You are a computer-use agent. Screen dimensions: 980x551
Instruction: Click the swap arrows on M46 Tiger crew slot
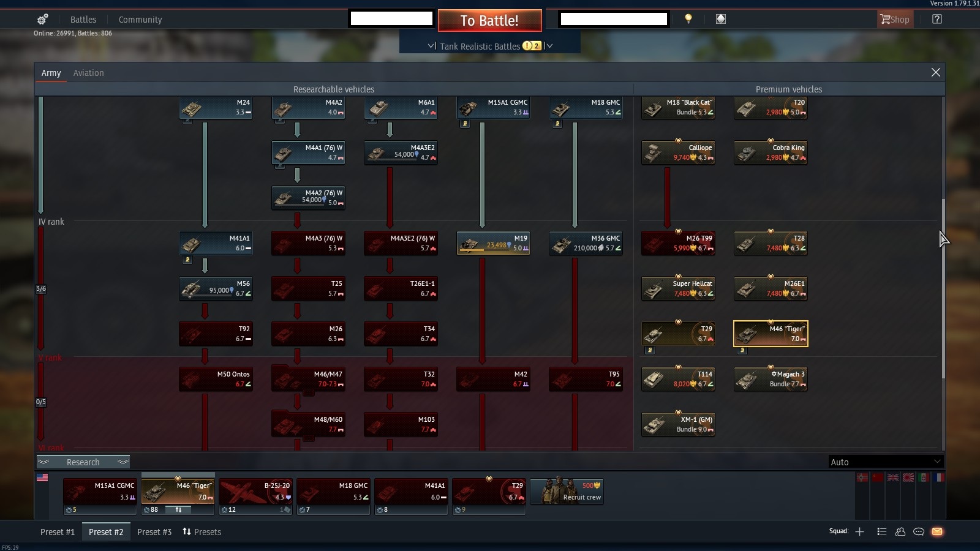pyautogui.click(x=178, y=509)
